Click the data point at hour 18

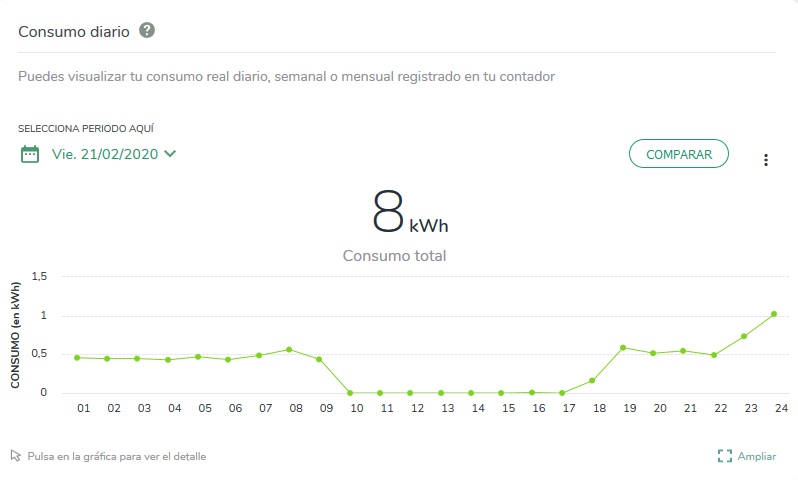tap(592, 380)
